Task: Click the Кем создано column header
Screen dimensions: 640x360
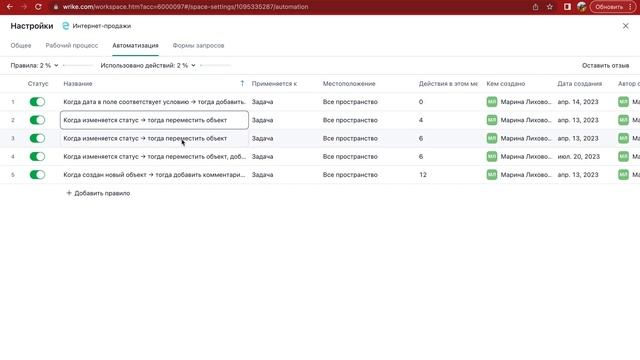Action: [506, 83]
